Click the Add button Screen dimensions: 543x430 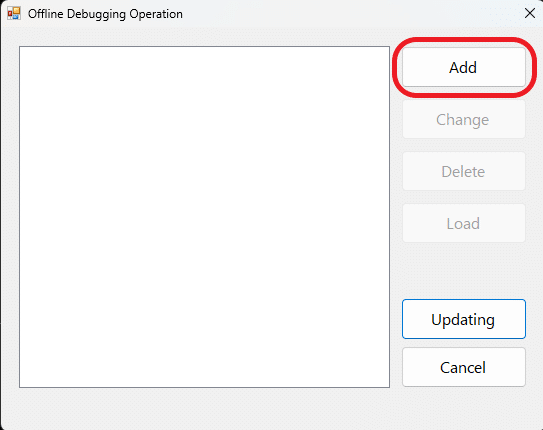coord(464,67)
